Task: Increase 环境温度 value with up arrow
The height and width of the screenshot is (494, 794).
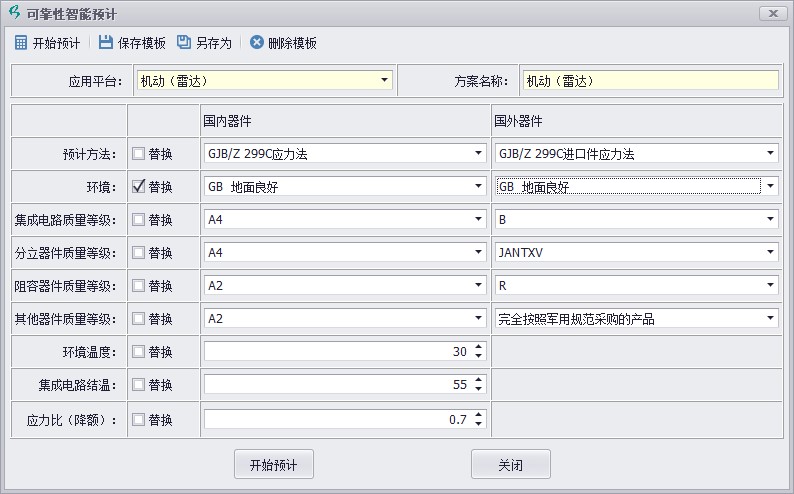Action: [x=479, y=348]
